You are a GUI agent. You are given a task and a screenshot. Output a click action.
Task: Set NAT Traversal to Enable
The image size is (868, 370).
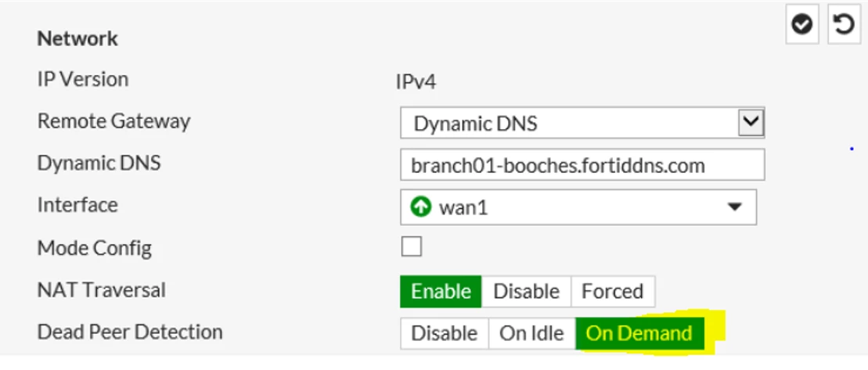[441, 292]
